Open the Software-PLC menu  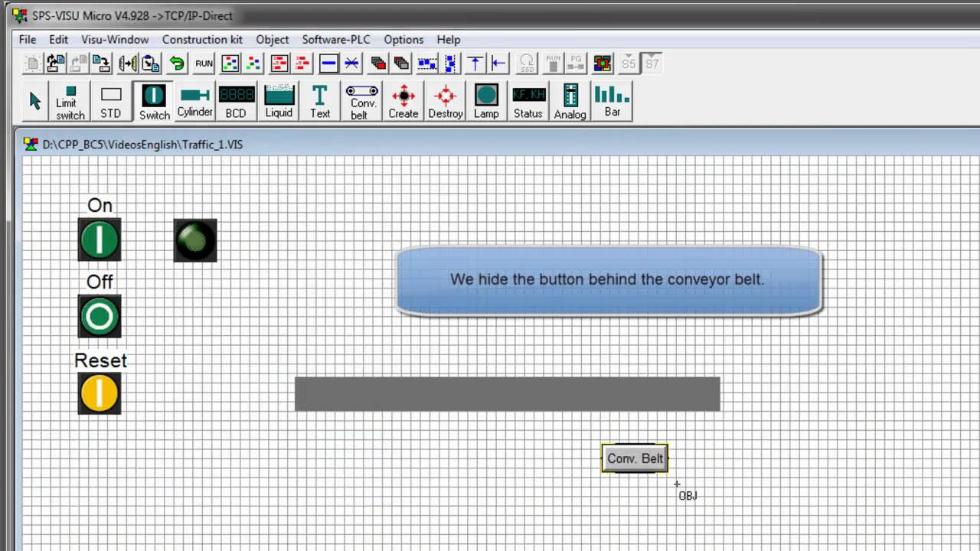click(335, 40)
